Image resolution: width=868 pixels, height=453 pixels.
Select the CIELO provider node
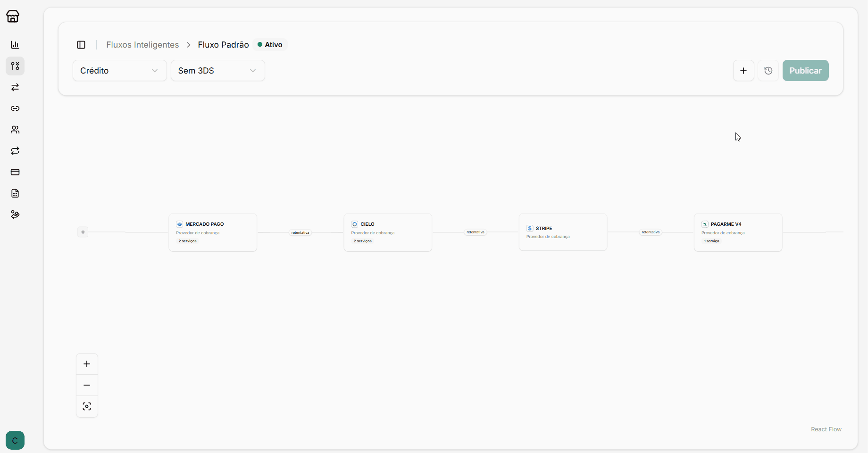click(388, 232)
